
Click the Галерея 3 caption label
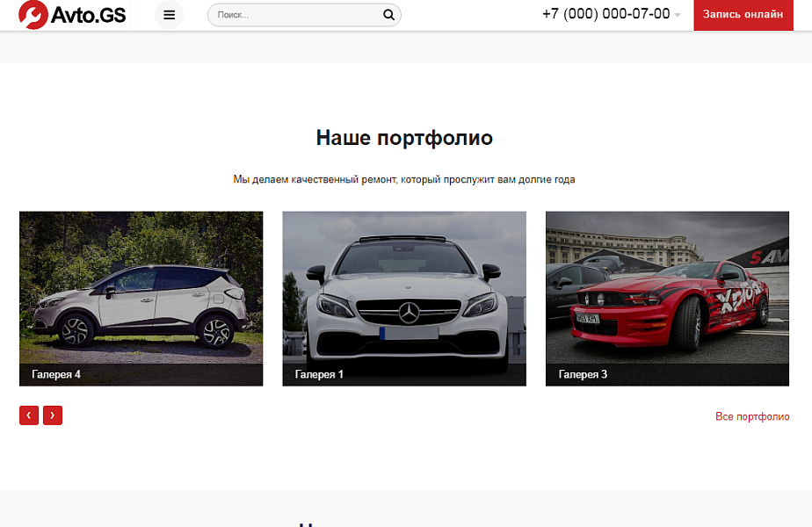(x=582, y=372)
